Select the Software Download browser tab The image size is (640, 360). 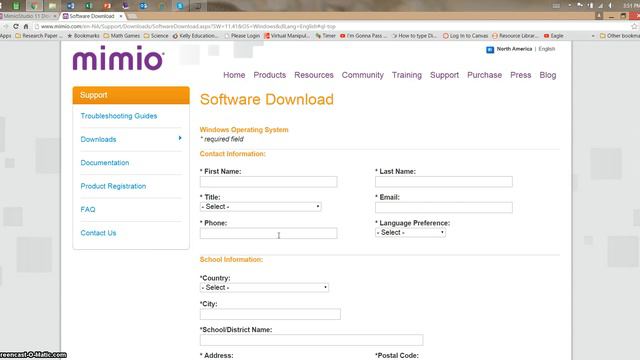pos(92,16)
